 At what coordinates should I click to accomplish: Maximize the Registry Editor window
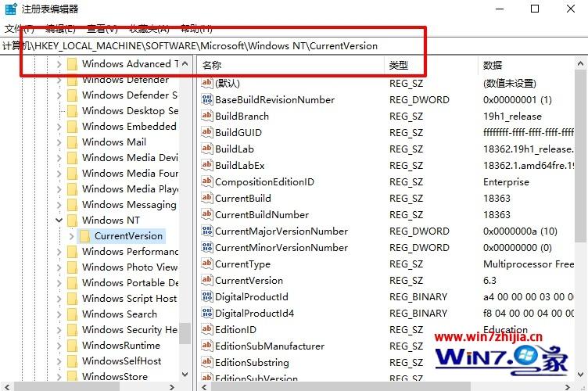535,9
